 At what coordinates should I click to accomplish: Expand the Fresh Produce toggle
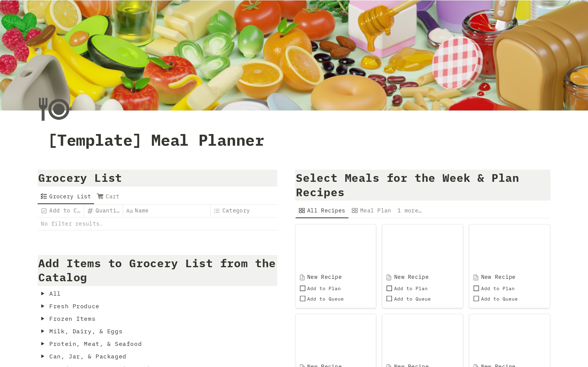(43, 306)
